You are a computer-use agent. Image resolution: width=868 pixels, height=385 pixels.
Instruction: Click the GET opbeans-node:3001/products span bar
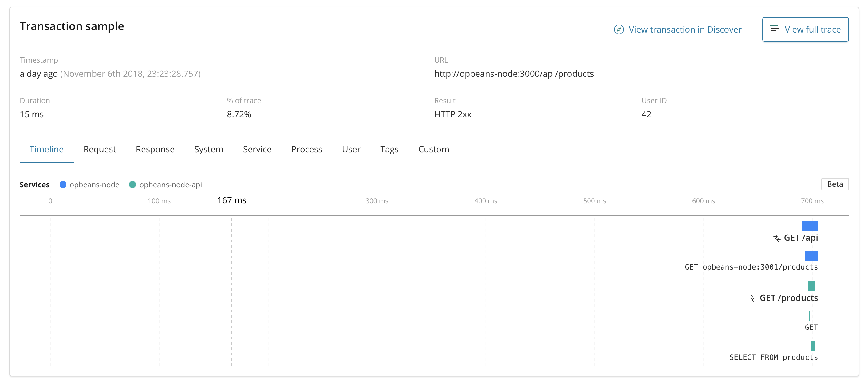pyautogui.click(x=811, y=256)
